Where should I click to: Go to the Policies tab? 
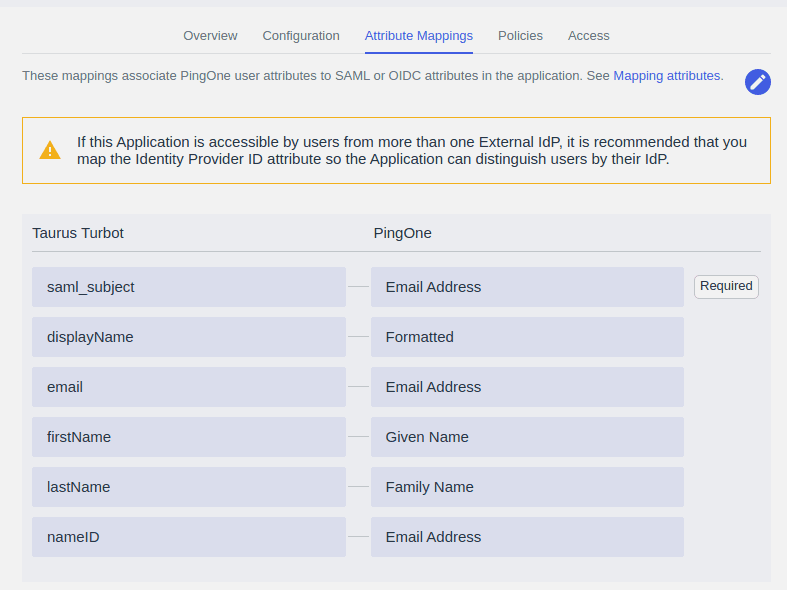coord(520,36)
